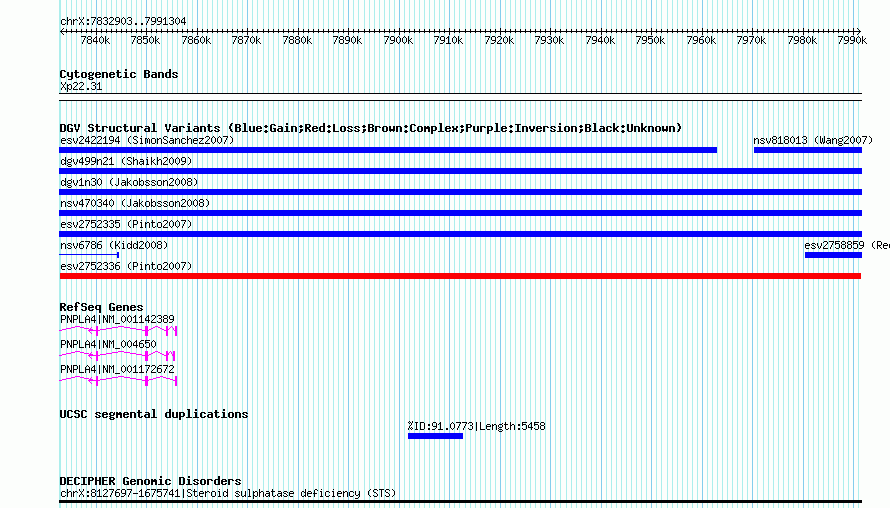Click the UCSC segmental duplications heading
Viewport: 890px width, 508px height.
click(x=154, y=414)
